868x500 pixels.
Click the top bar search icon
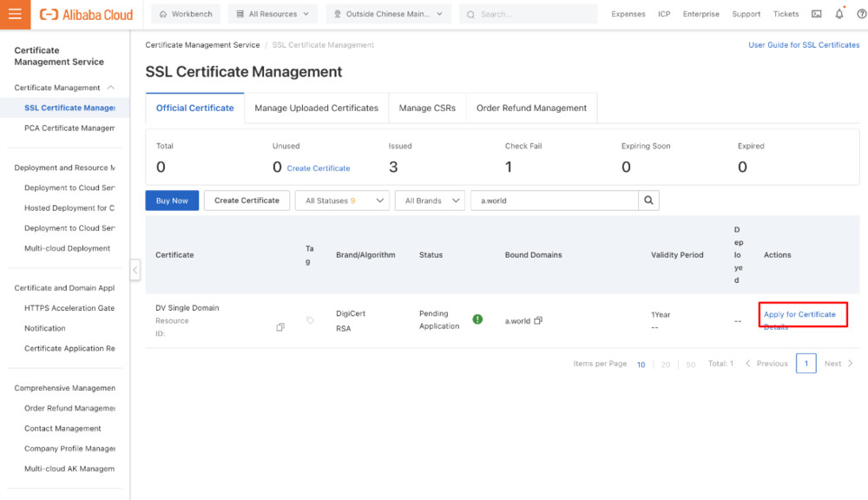470,14
